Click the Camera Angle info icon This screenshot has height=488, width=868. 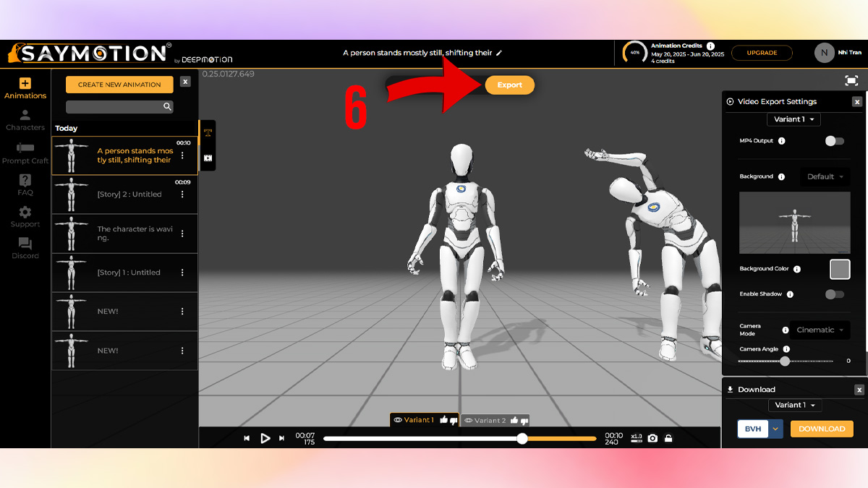pyautogui.click(x=786, y=349)
